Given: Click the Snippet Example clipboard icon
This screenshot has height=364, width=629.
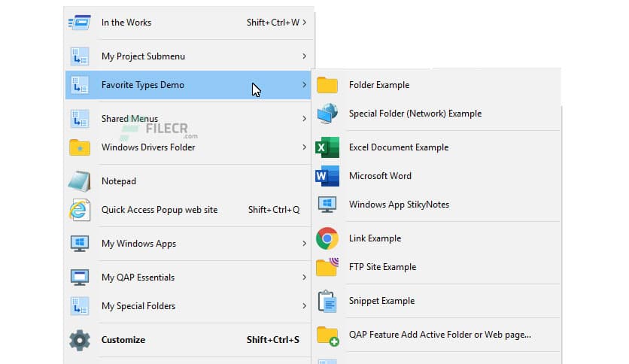Looking at the screenshot, I should click(327, 301).
